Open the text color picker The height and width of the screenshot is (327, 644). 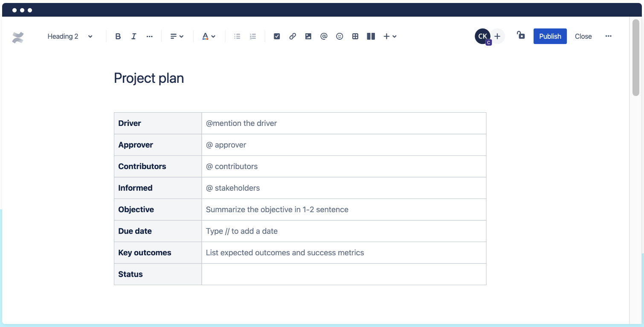(x=209, y=36)
